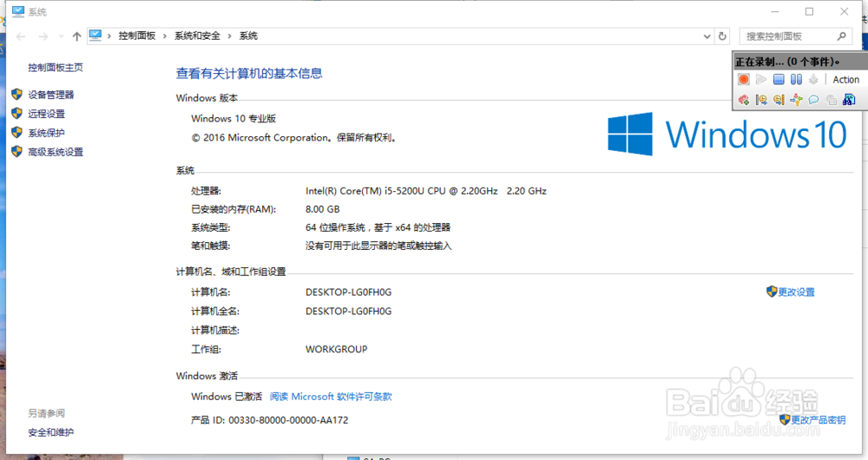868x460 pixels.
Task: Click the Windows 已激活 status text
Action: pos(227,397)
